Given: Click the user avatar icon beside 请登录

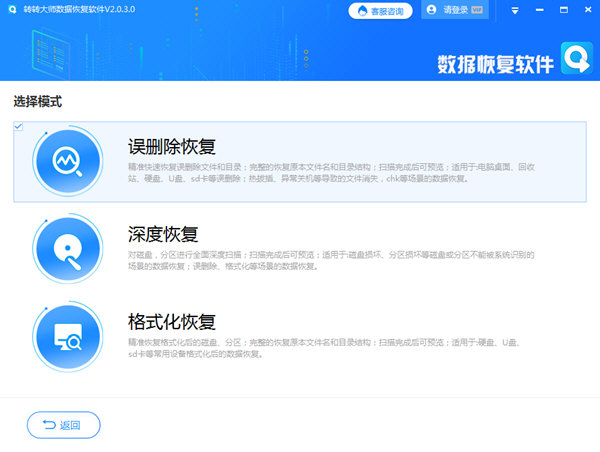Looking at the screenshot, I should [430, 10].
